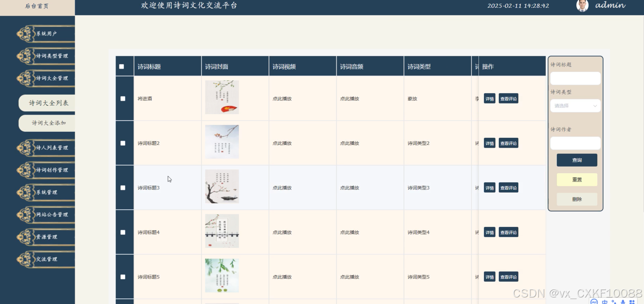Check the 诗词标题2 row checkbox

point(123,143)
